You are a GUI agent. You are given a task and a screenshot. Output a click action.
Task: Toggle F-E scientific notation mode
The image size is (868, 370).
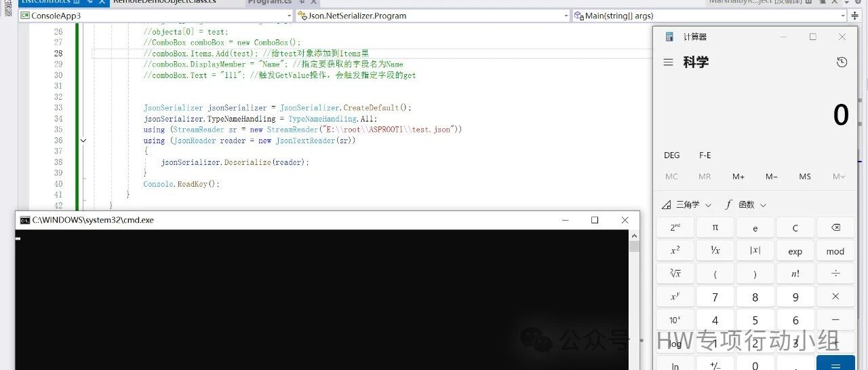point(705,155)
